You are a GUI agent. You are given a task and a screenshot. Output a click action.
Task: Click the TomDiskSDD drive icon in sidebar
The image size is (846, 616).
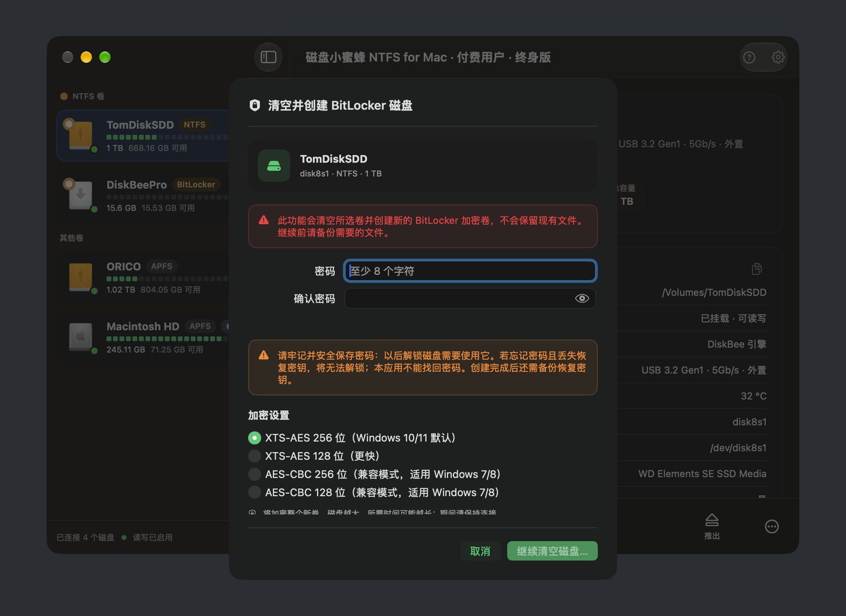point(80,135)
